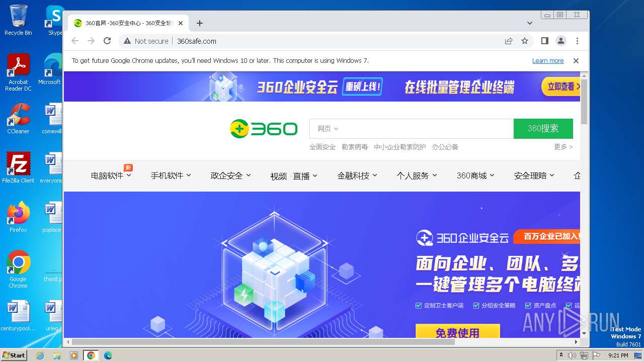Open Google Chrome desktop shortcut

pos(18,269)
